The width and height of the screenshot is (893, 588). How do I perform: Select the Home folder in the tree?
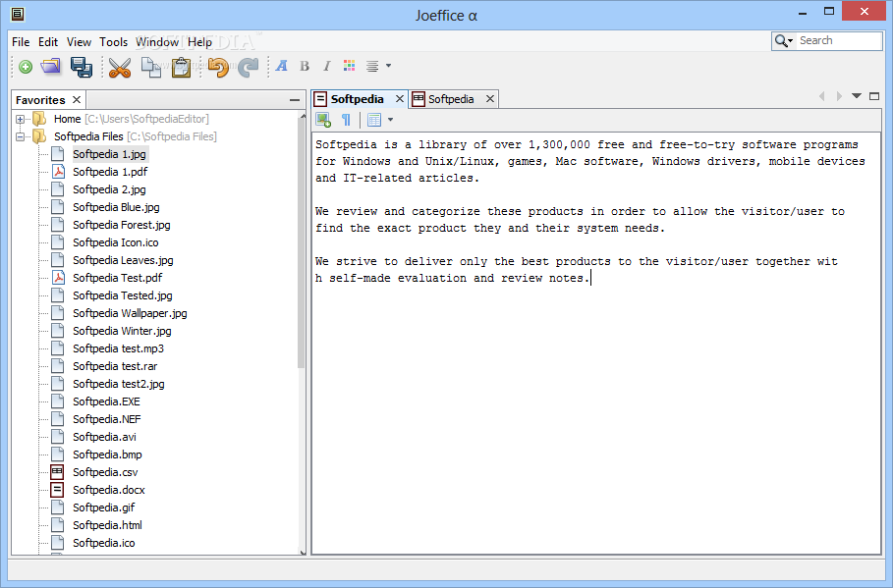(132, 119)
